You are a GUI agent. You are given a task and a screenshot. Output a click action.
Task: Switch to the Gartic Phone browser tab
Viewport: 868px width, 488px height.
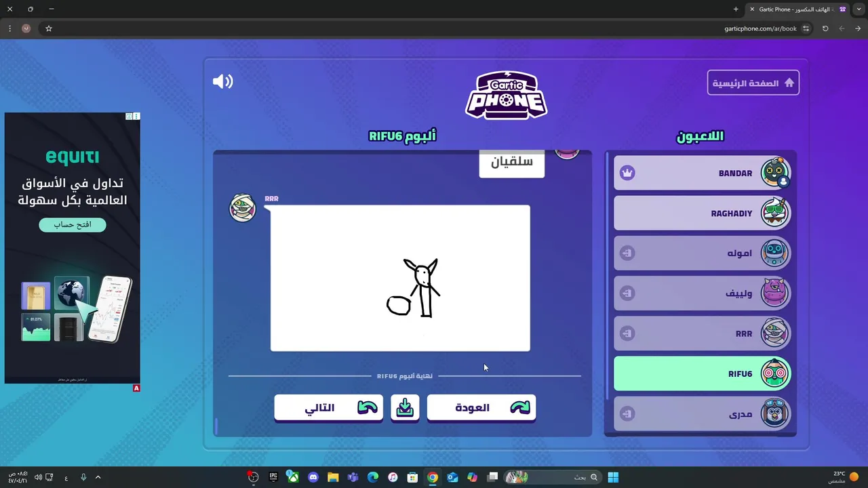799,9
